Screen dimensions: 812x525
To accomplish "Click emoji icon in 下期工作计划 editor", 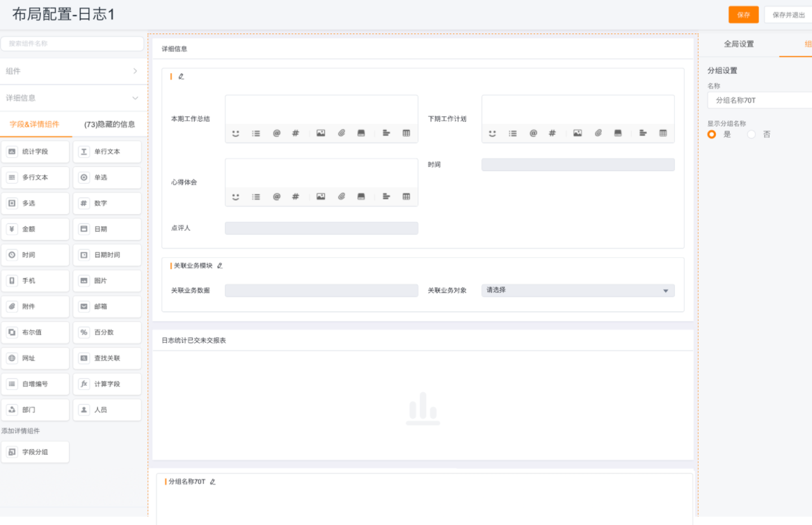I will (x=493, y=133).
